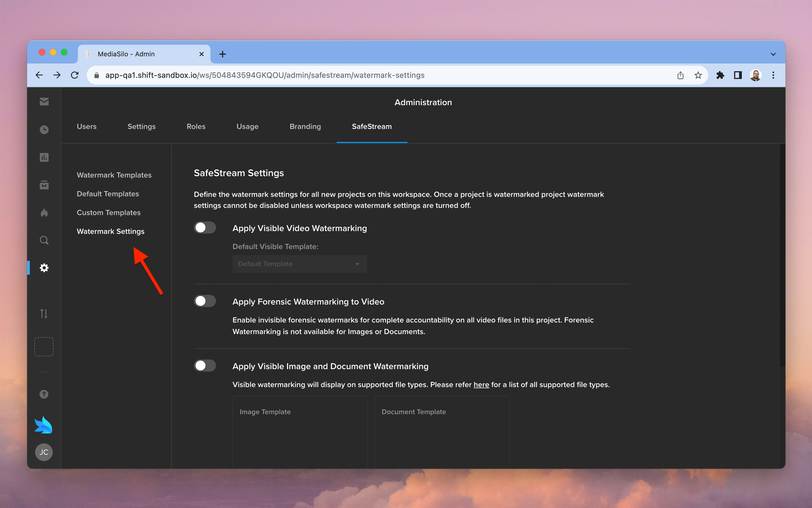Viewport: 812px width, 508px height.
Task: Click the 'Default Visible Template:' label
Action: (275, 247)
